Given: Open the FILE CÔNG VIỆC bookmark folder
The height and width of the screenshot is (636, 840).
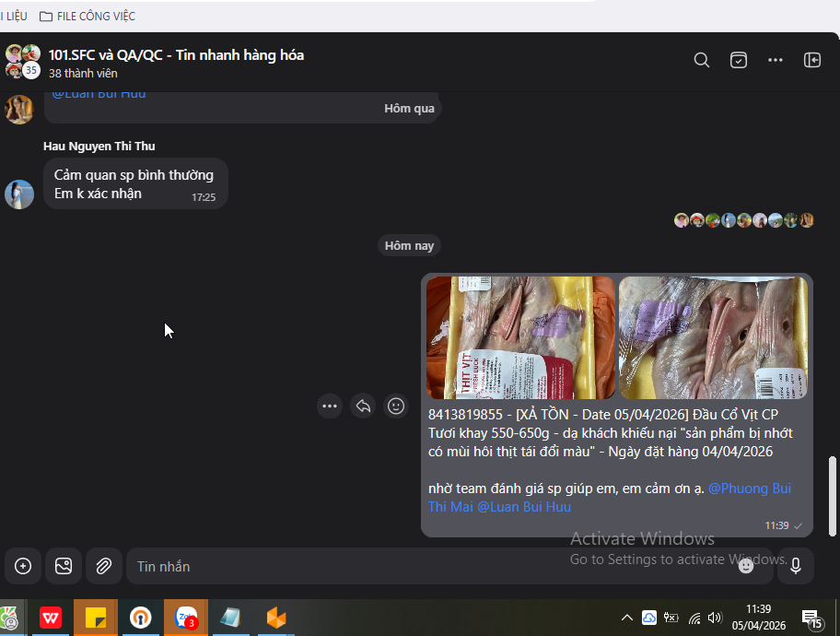Looking at the screenshot, I should (87, 16).
